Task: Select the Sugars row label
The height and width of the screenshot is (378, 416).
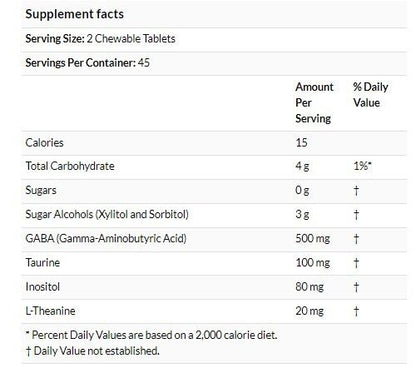Action: (x=41, y=191)
